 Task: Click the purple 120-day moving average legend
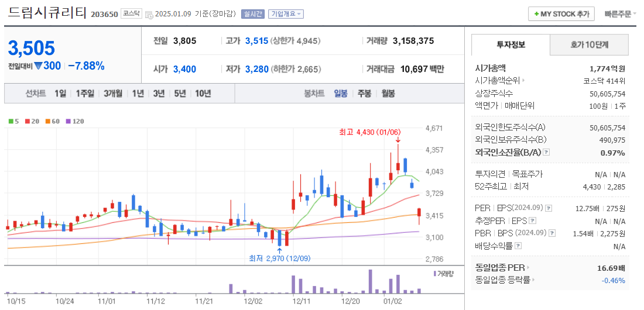pyautogui.click(x=74, y=121)
